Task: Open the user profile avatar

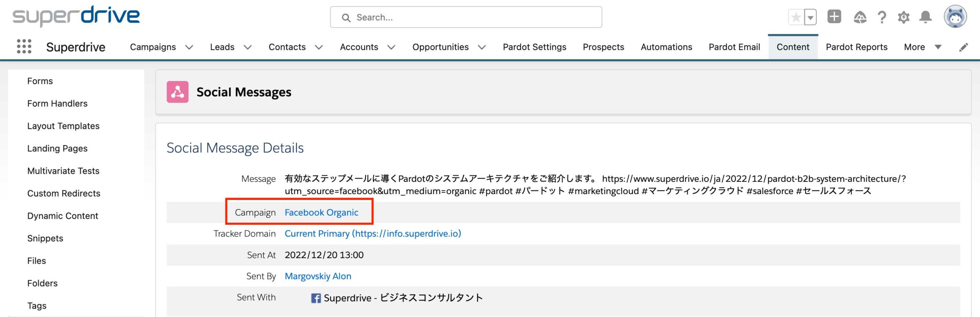Action: [955, 17]
